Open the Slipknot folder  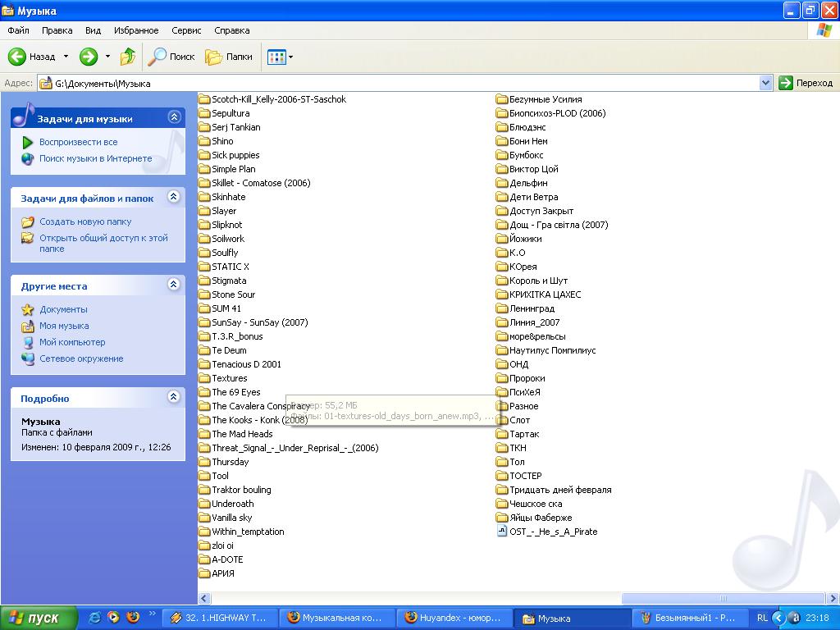point(226,225)
